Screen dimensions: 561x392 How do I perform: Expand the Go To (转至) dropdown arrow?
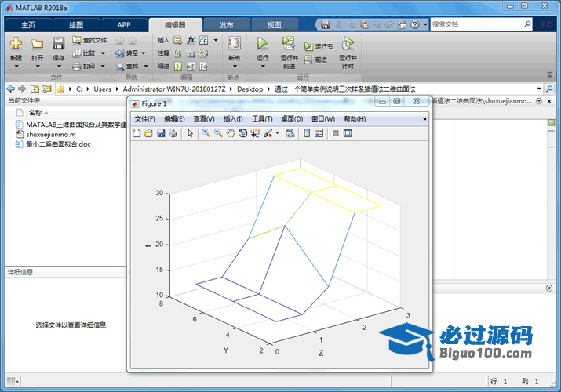pos(144,53)
